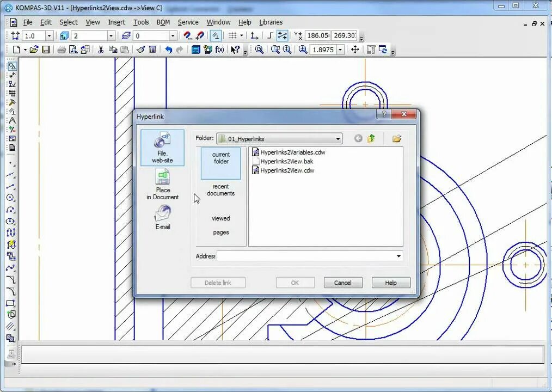Expand the zoom scale 1.8975 dropdown
The image size is (552, 392).
click(340, 50)
